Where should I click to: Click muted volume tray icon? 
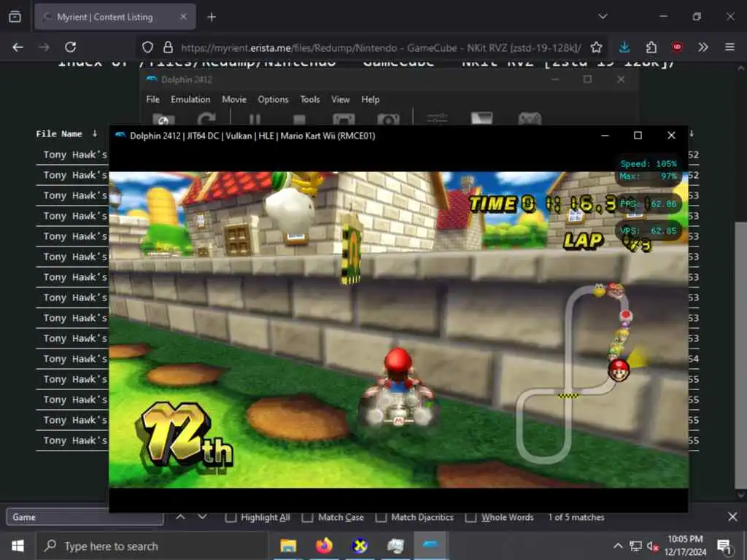653,546
